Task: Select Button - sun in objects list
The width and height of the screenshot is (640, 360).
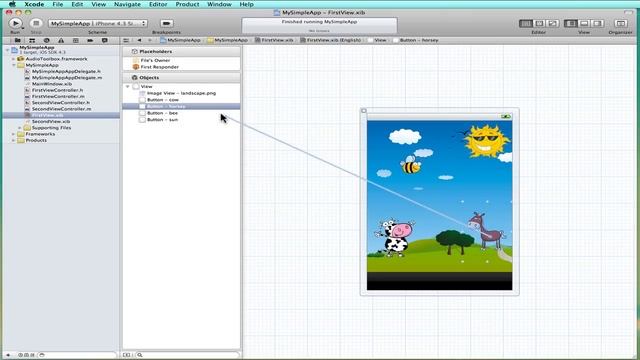Action: (x=162, y=120)
